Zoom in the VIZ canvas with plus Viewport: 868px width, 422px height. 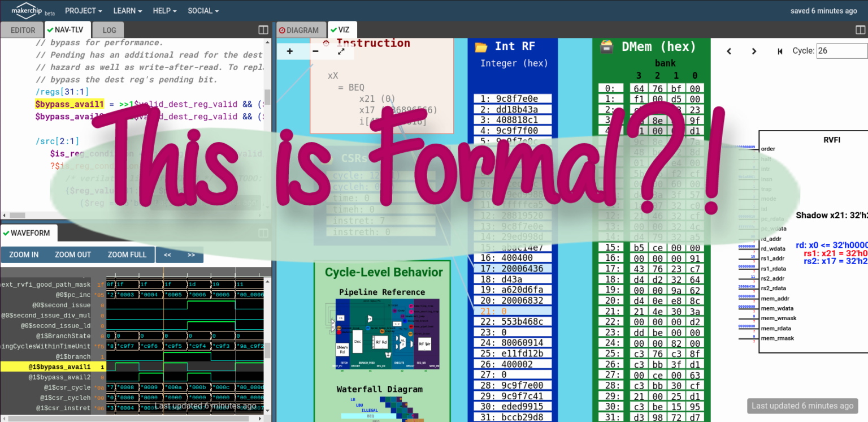tap(290, 51)
